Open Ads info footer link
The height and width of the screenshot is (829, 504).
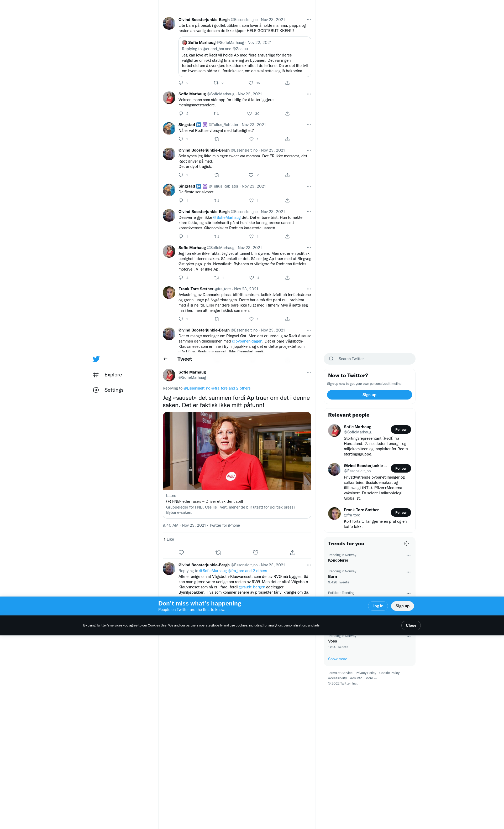pos(356,678)
